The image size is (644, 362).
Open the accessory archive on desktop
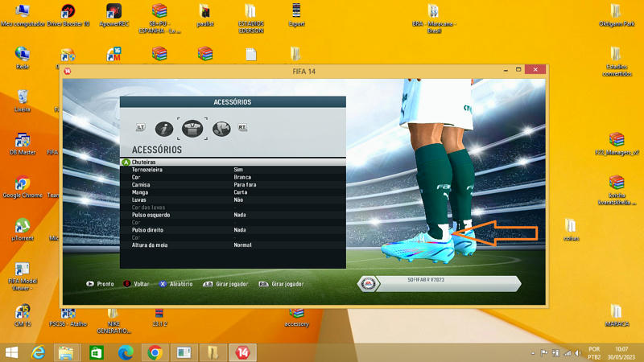click(296, 318)
